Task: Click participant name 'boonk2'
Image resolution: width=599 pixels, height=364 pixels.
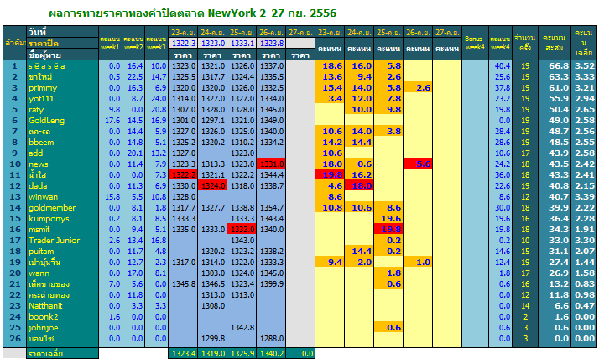Action: click(x=43, y=317)
